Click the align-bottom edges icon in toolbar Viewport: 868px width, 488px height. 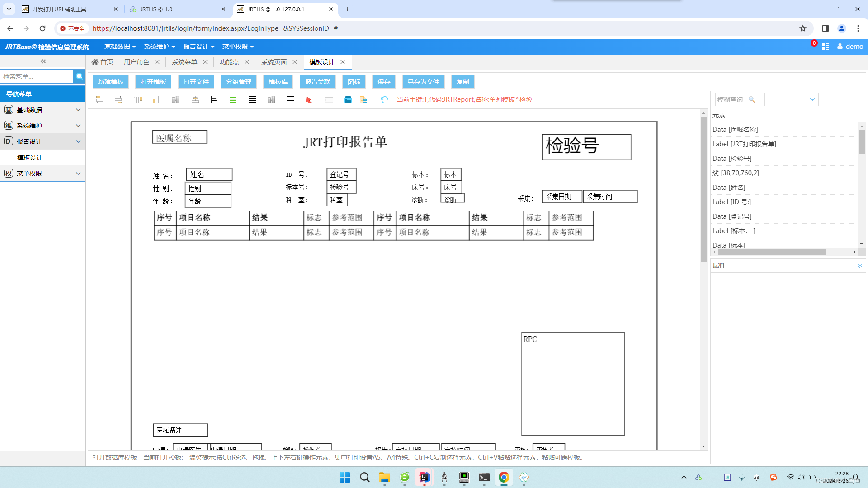[x=157, y=100]
